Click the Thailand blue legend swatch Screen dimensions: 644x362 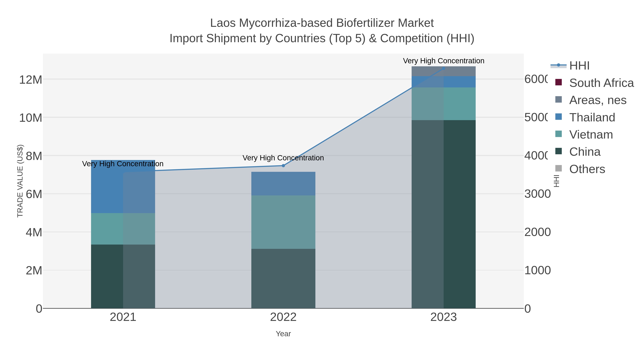[558, 117]
